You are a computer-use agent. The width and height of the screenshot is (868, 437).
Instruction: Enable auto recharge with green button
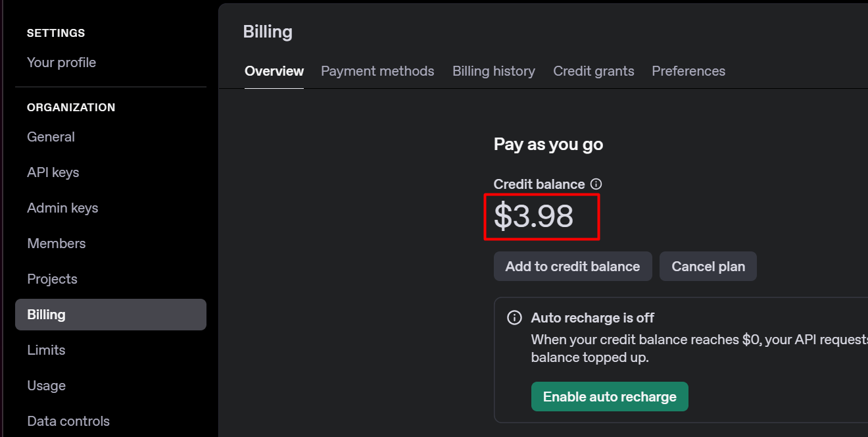[610, 397]
